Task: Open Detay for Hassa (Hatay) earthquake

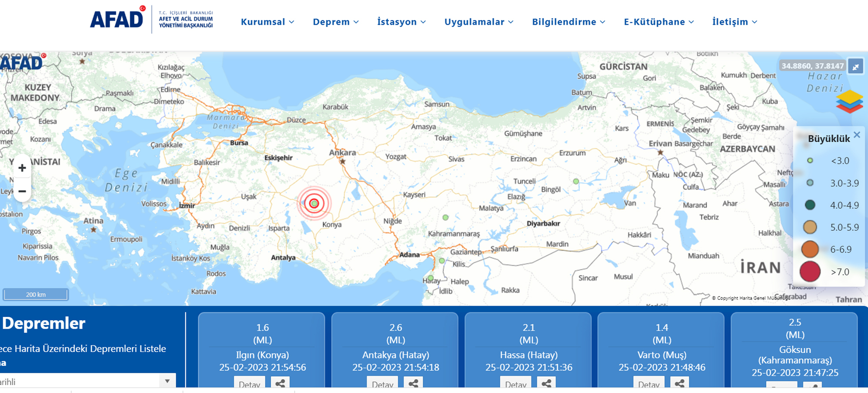Action: pyautogui.click(x=516, y=383)
